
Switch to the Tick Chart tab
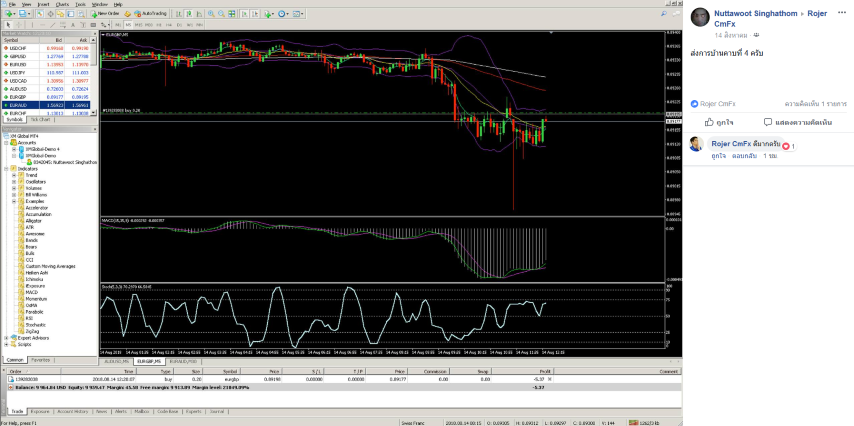[x=41, y=119]
